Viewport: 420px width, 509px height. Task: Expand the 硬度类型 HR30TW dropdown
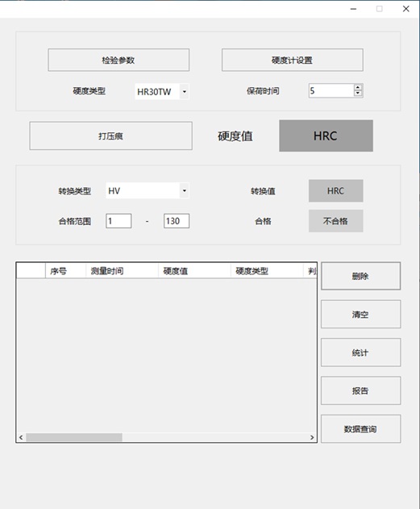185,91
